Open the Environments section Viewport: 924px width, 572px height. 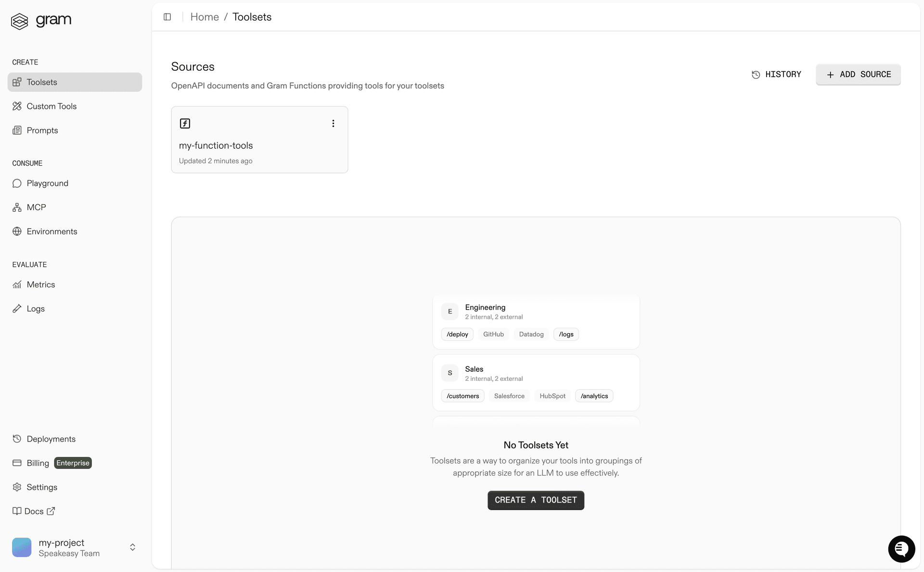52,231
